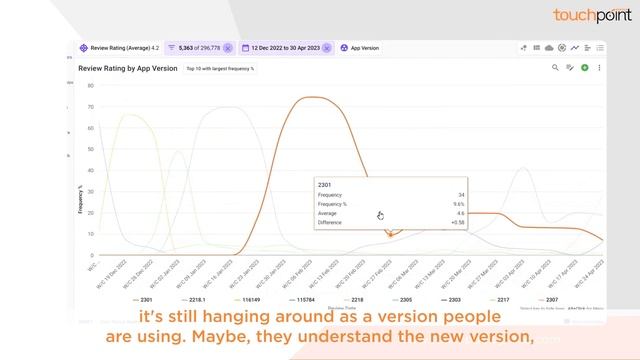The height and width of the screenshot is (360, 640).
Task: Open the Top 10 with largest frequency % selector
Action: [x=220, y=69]
